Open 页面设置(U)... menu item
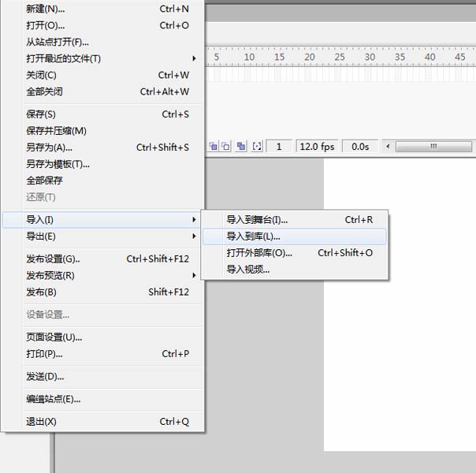Viewport: 476px width, 473px height. click(104, 337)
